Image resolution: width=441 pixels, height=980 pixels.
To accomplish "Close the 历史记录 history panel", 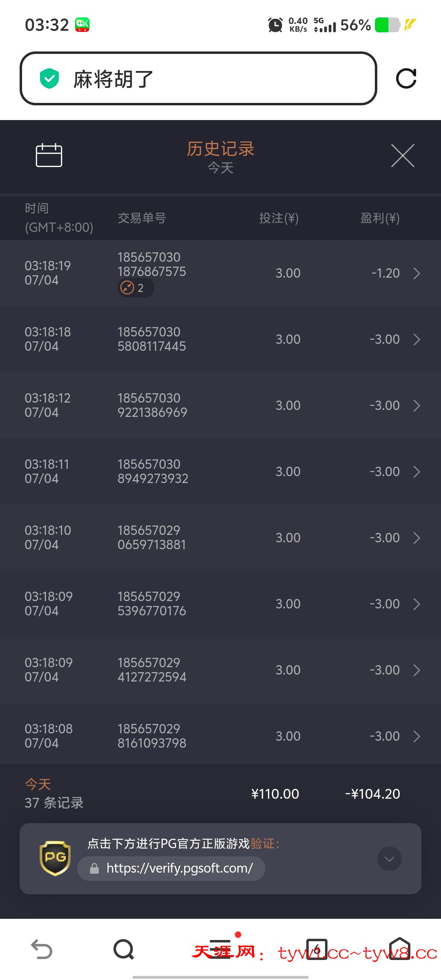I will tap(403, 156).
